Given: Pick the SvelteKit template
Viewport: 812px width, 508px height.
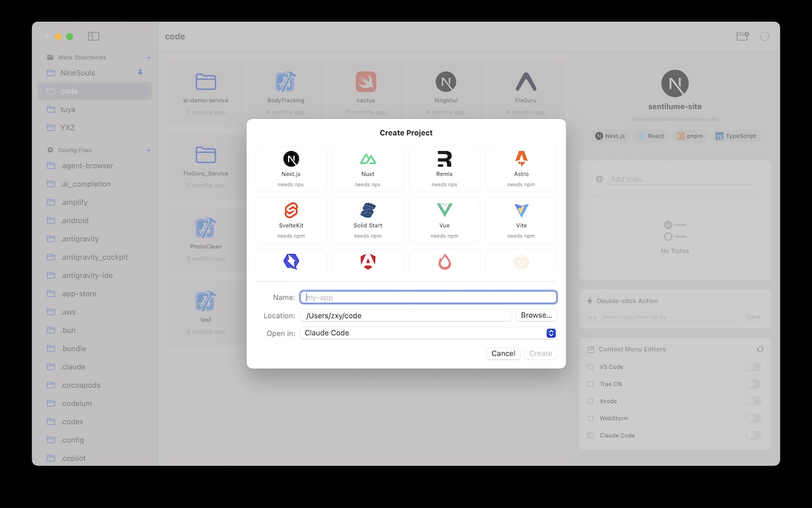Looking at the screenshot, I should (291, 220).
